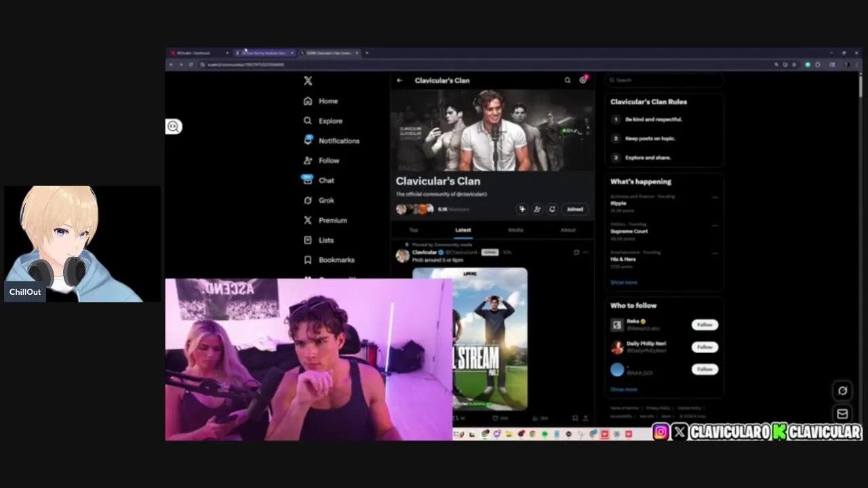This screenshot has height=488, width=868.
Task: Open Notifications in the X sidebar
Action: [331, 140]
